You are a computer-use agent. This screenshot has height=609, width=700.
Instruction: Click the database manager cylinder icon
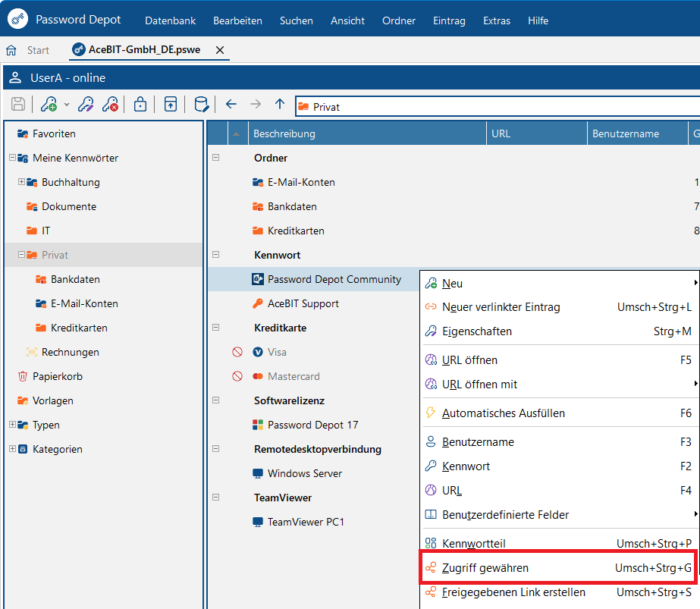(x=201, y=104)
